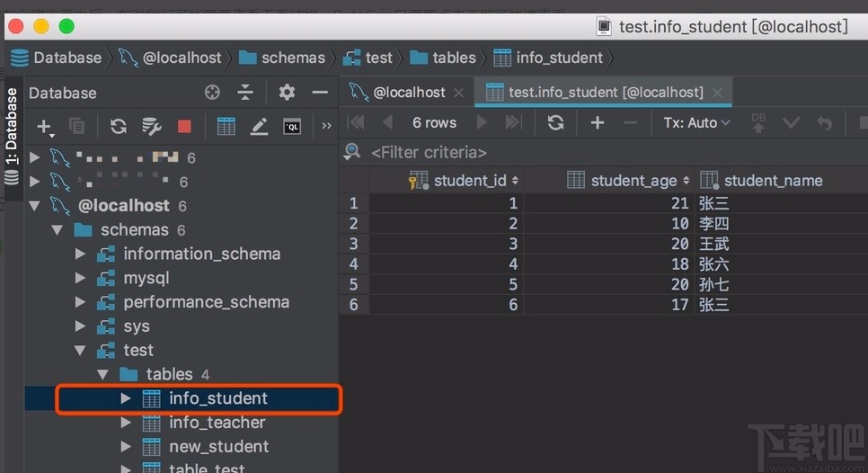Collapse all nodes icon in Database panel
The width and height of the screenshot is (868, 473).
[x=245, y=92]
